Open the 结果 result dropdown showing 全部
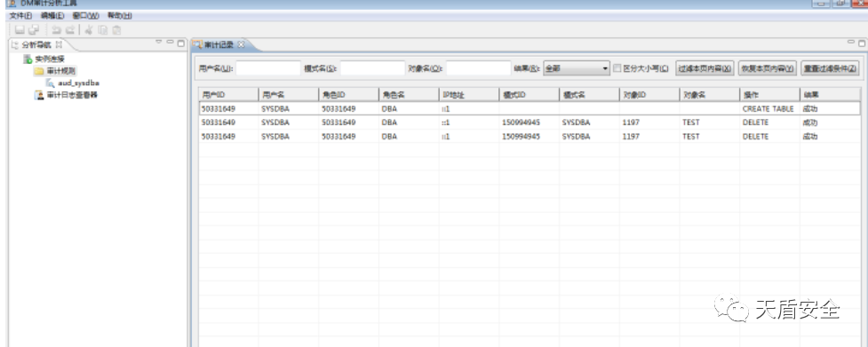This screenshot has height=347, width=868. [x=577, y=68]
